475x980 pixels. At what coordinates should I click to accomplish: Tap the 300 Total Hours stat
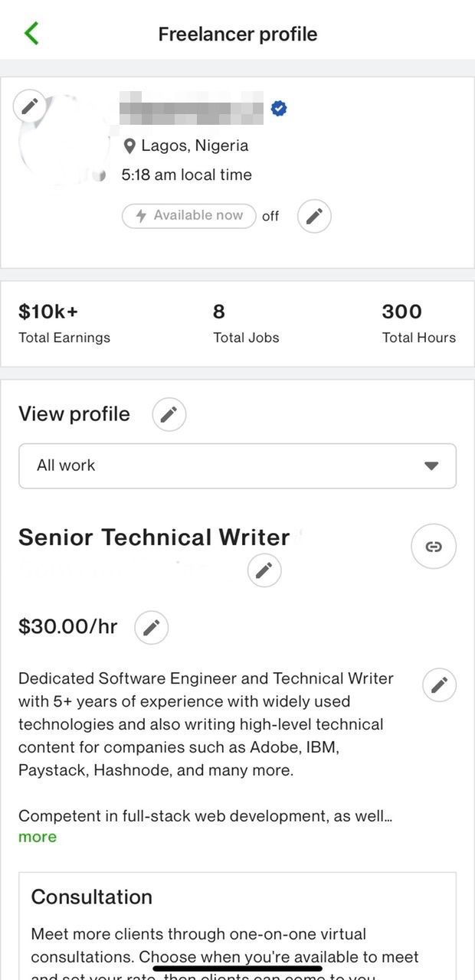418,323
